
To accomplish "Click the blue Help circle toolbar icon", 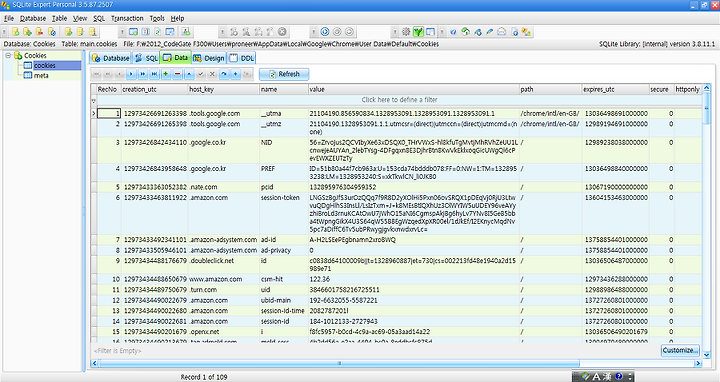I will [x=453, y=32].
